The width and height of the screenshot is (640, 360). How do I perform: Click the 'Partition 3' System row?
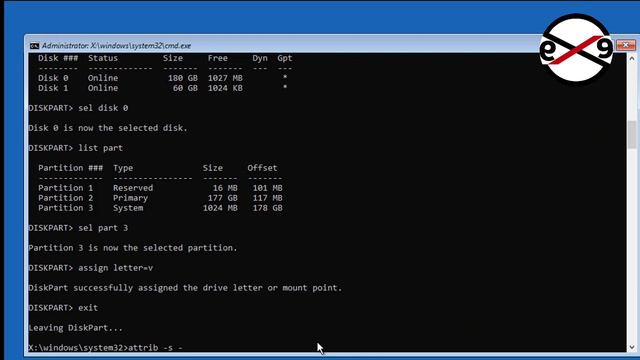(x=160, y=208)
